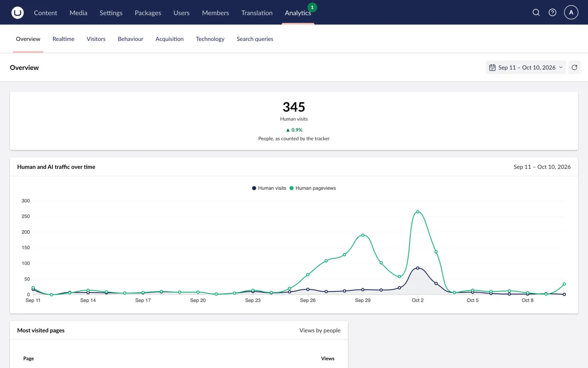588x368 pixels.
Task: Click the 0.9% increase indicator
Action: tap(294, 130)
